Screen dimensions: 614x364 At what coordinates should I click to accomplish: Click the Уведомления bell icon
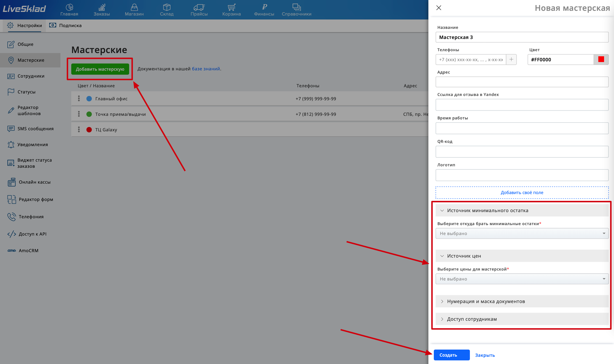(x=11, y=144)
